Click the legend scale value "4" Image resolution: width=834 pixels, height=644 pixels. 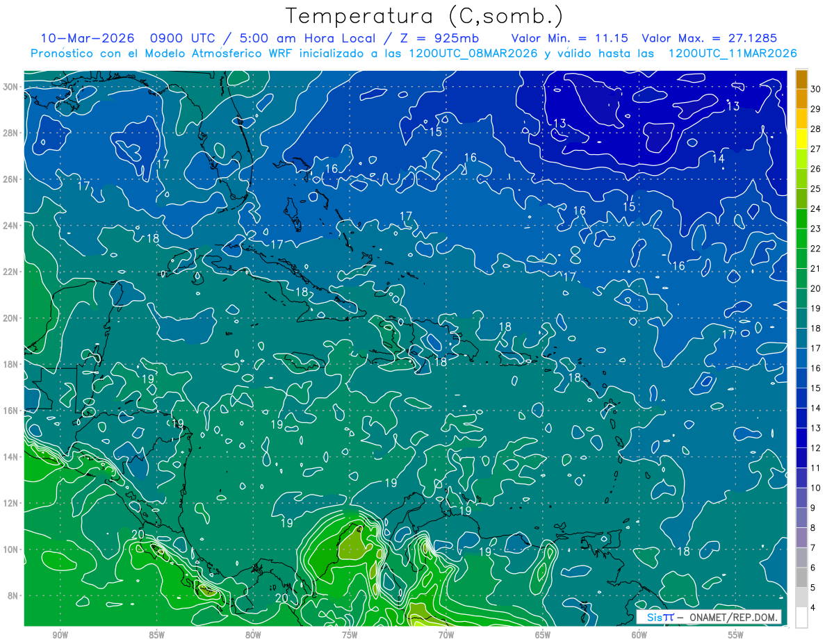(x=814, y=608)
